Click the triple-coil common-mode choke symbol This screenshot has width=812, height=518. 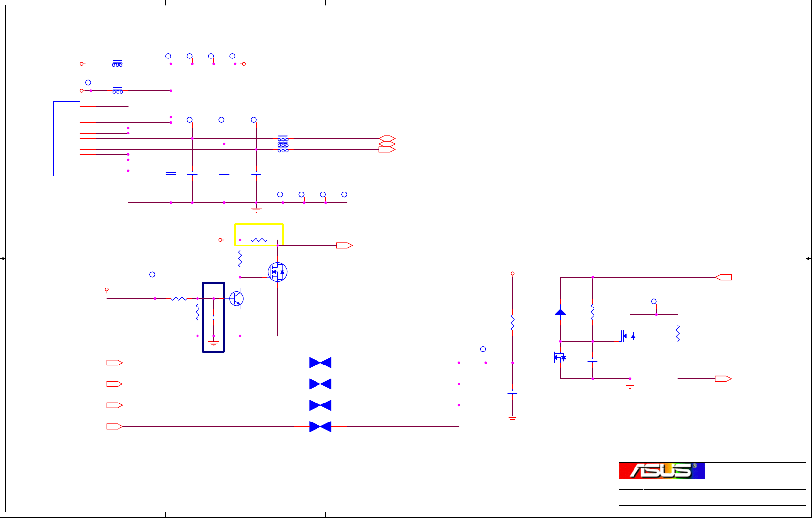tap(283, 144)
